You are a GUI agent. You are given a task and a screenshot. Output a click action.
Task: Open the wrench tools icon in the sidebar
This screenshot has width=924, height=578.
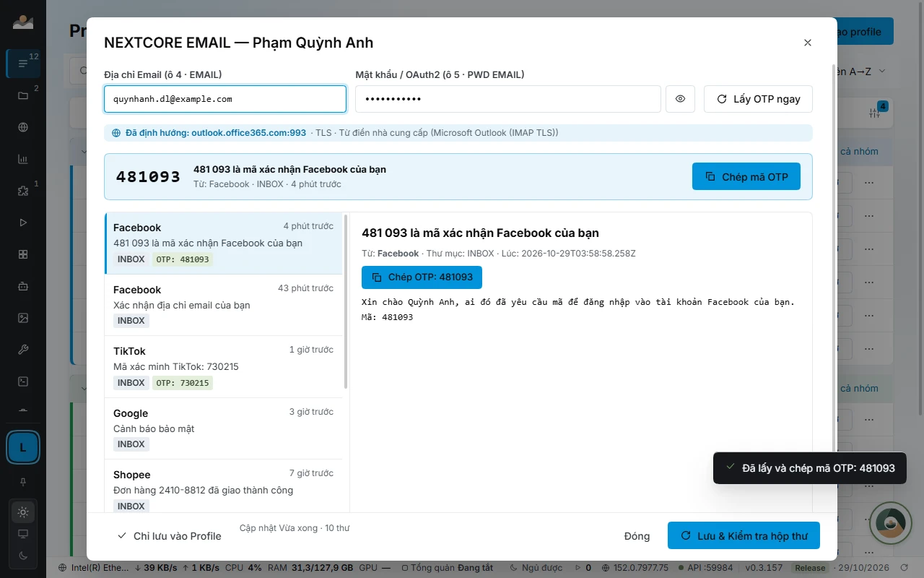pyautogui.click(x=23, y=350)
